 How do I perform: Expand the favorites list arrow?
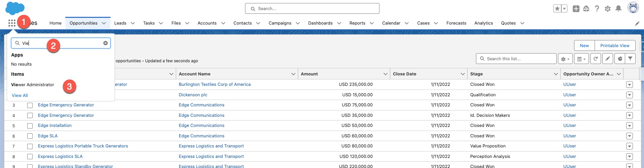coord(564,9)
